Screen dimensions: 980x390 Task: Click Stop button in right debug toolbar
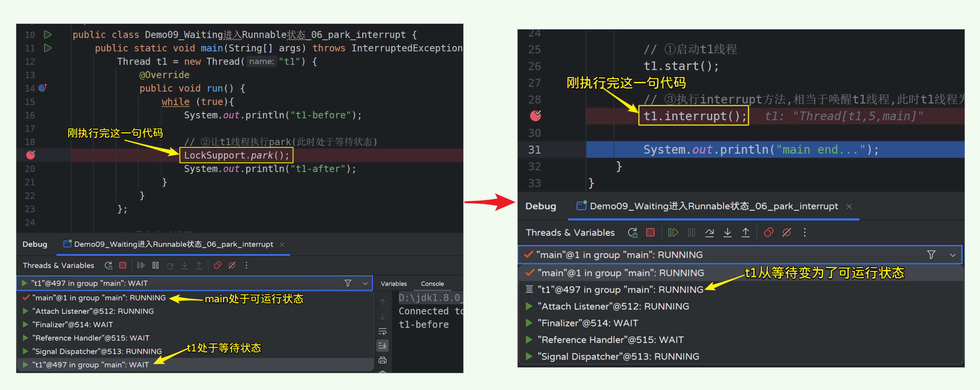650,232
